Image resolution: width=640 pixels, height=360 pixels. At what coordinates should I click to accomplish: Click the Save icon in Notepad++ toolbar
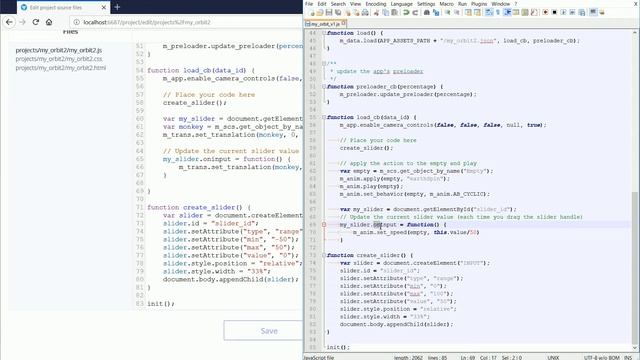coord(329,13)
